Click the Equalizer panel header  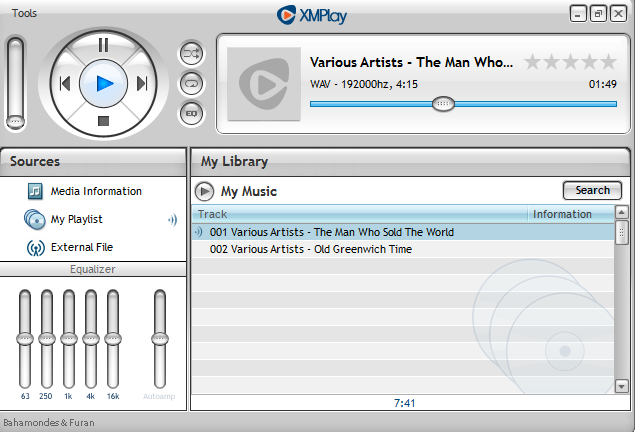coord(93,269)
